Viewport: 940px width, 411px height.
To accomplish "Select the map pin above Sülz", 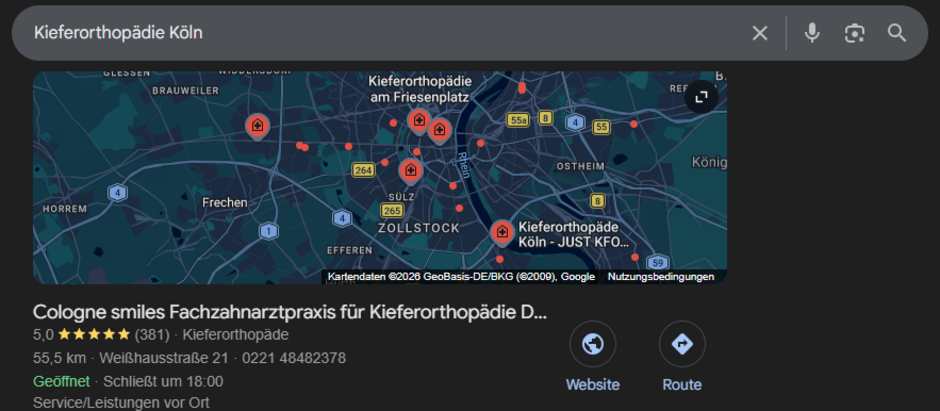I will pos(411,171).
